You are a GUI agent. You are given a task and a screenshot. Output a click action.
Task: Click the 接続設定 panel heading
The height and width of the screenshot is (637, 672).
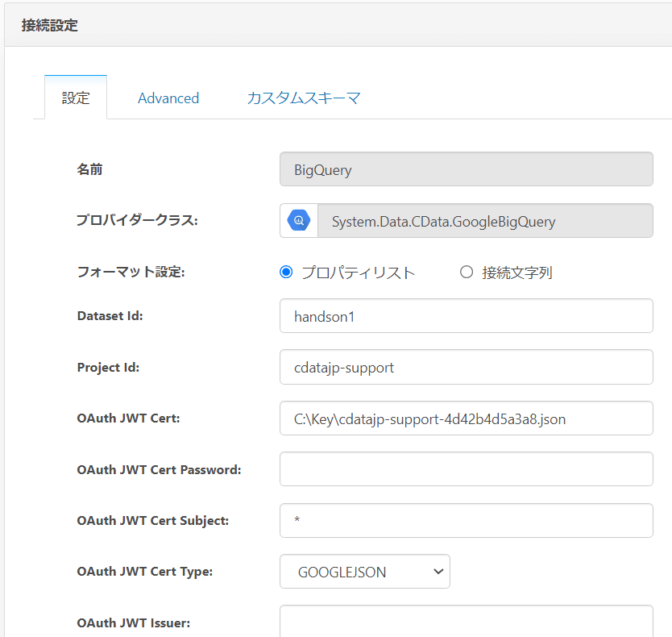pos(50,25)
